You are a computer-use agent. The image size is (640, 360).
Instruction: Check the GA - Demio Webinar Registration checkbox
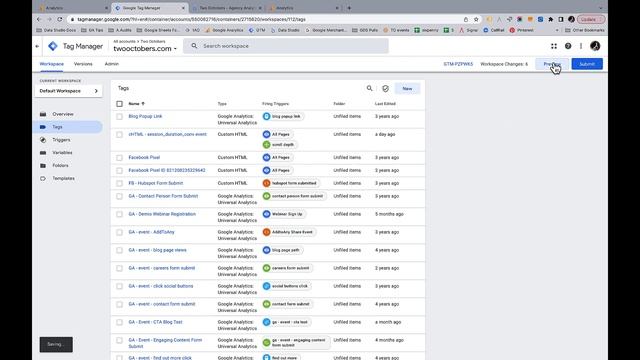[x=119, y=214]
